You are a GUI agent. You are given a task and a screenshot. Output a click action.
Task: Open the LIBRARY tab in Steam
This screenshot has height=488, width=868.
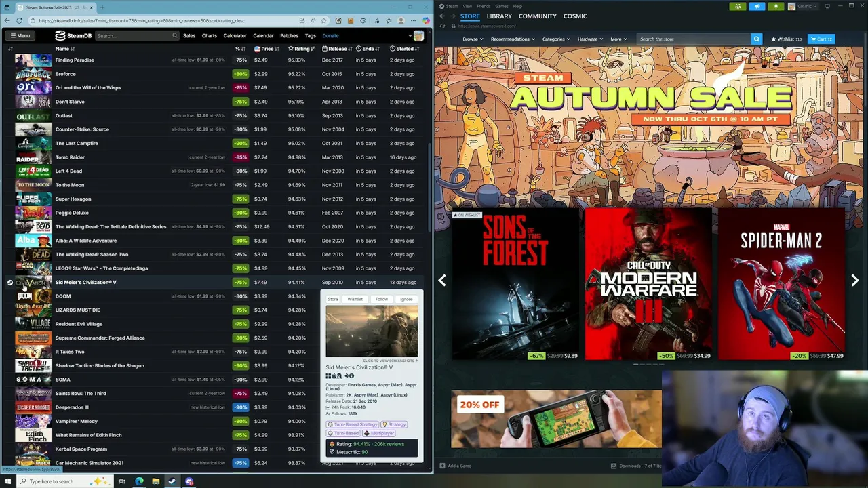(499, 16)
